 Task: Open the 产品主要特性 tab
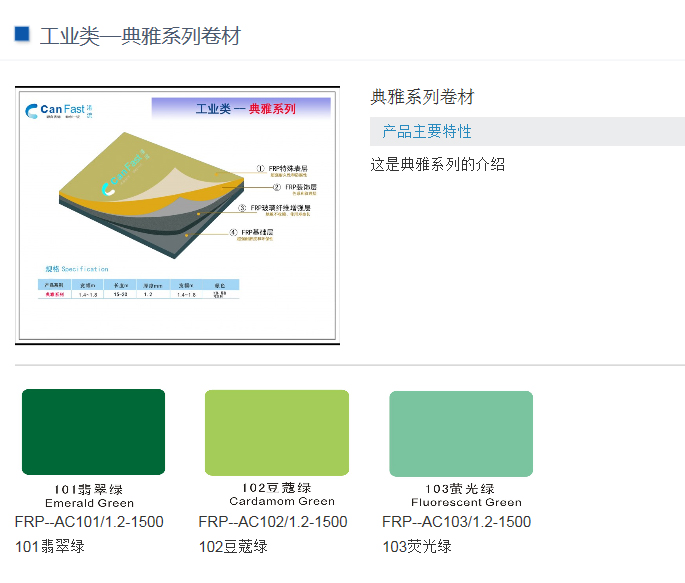pyautogui.click(x=427, y=131)
